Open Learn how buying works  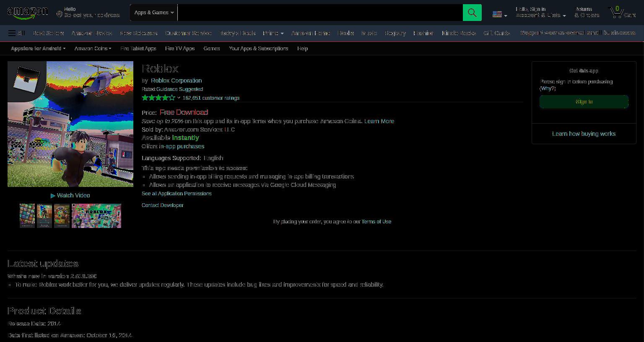(584, 134)
